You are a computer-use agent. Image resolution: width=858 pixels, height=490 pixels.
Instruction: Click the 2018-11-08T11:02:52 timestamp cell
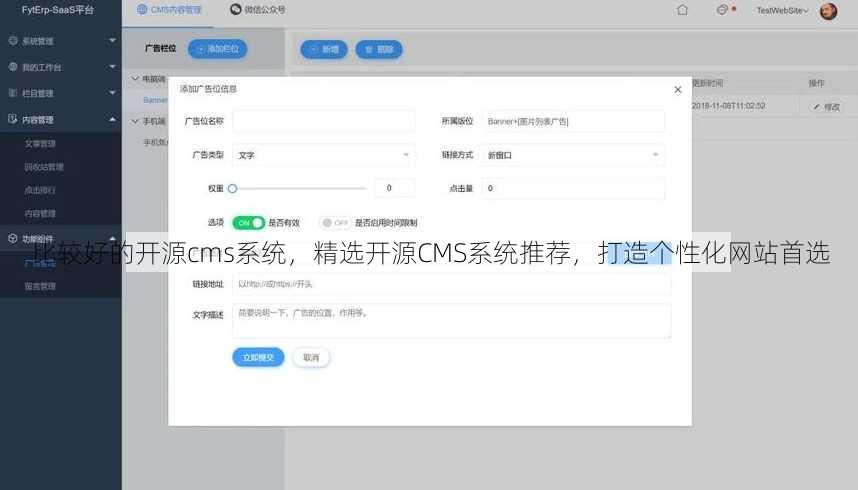coord(728,106)
